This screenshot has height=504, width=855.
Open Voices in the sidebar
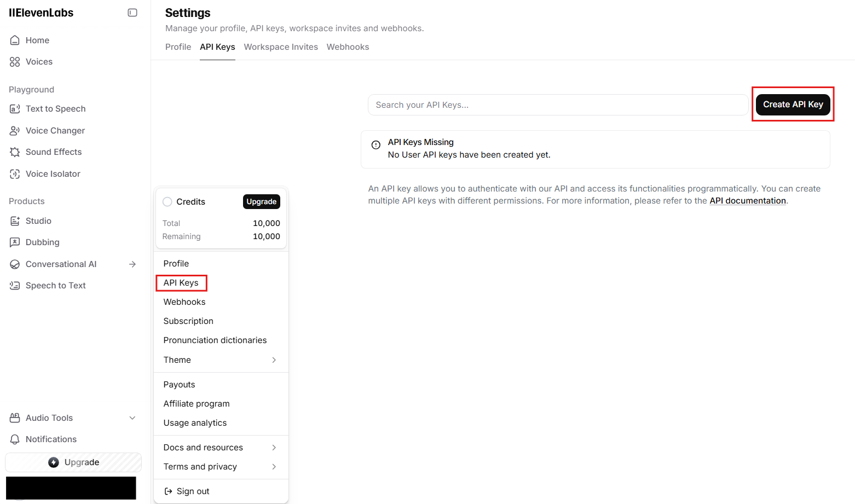point(39,62)
